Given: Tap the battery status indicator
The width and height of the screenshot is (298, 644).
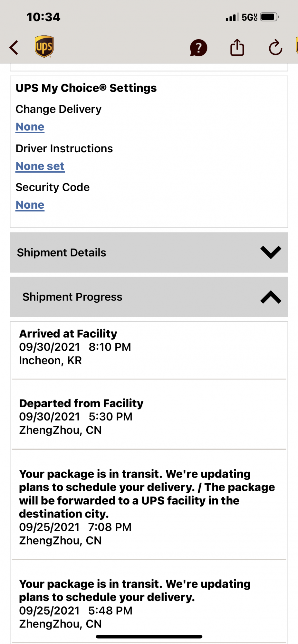Looking at the screenshot, I should [269, 17].
